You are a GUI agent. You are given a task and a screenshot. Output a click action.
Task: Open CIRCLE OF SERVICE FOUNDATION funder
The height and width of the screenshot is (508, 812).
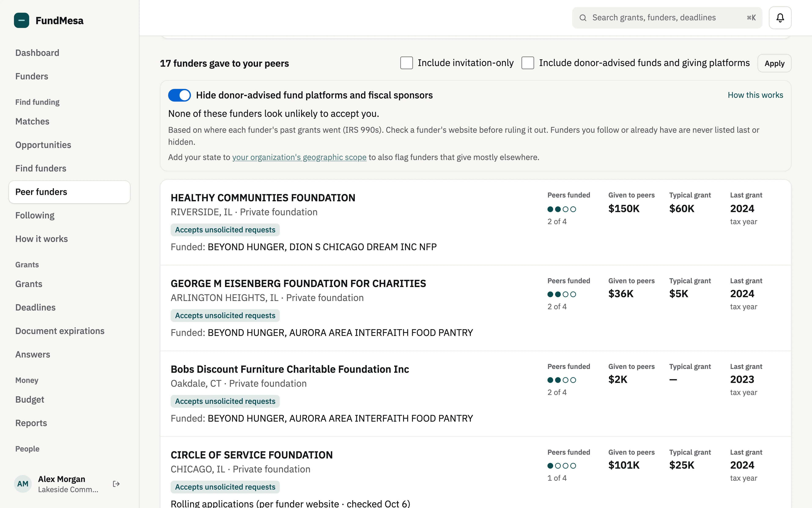252,455
